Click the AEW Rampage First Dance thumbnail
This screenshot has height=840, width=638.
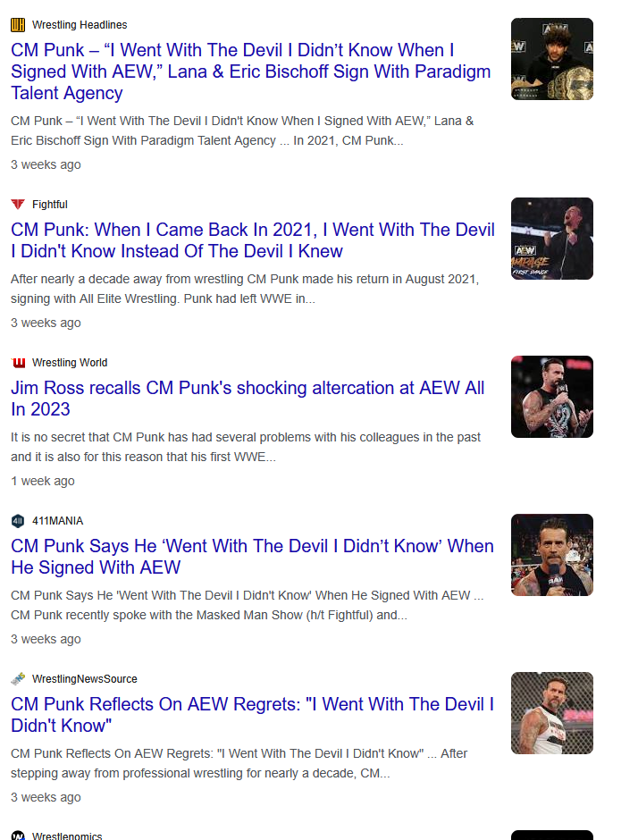coord(551,239)
